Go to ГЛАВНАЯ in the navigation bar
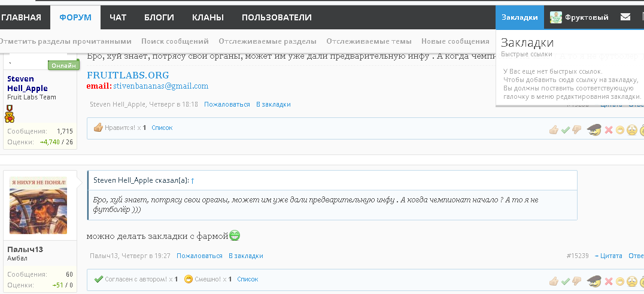This screenshot has width=644, height=294. click(21, 17)
